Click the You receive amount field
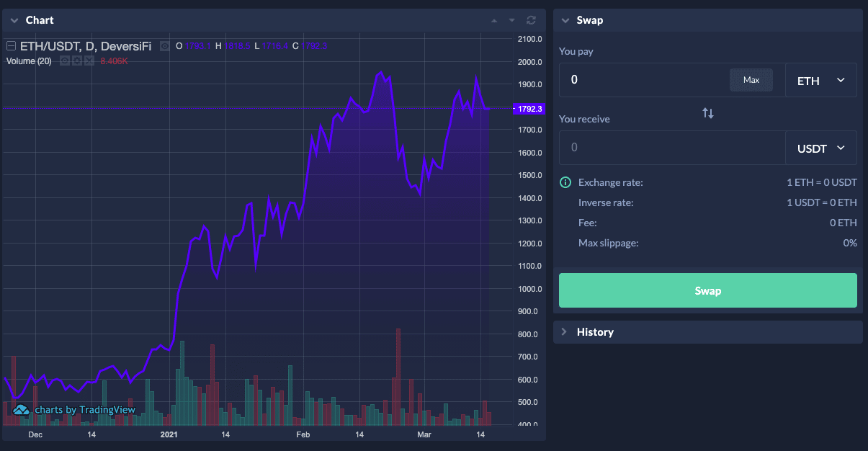Screen dimensions: 868x451 tap(672, 148)
